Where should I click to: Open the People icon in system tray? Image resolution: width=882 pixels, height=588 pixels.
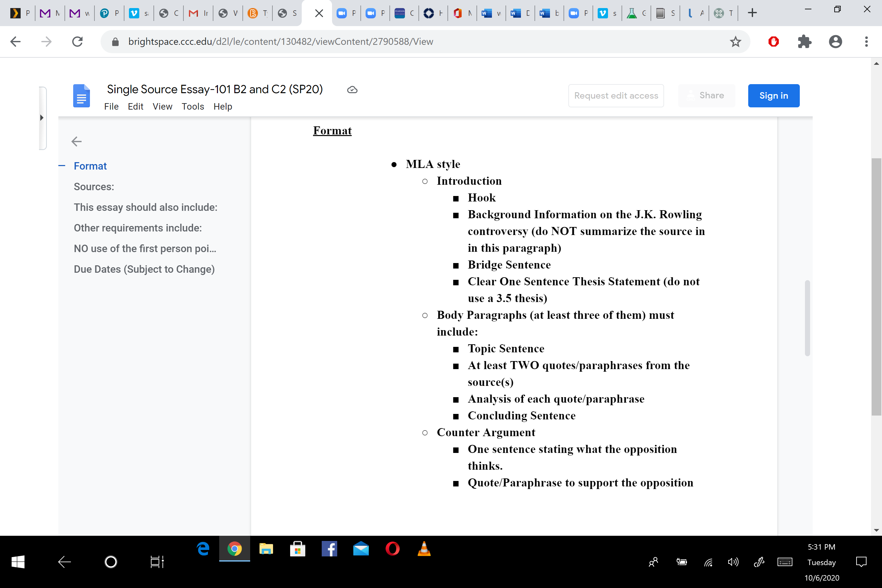pos(653,562)
